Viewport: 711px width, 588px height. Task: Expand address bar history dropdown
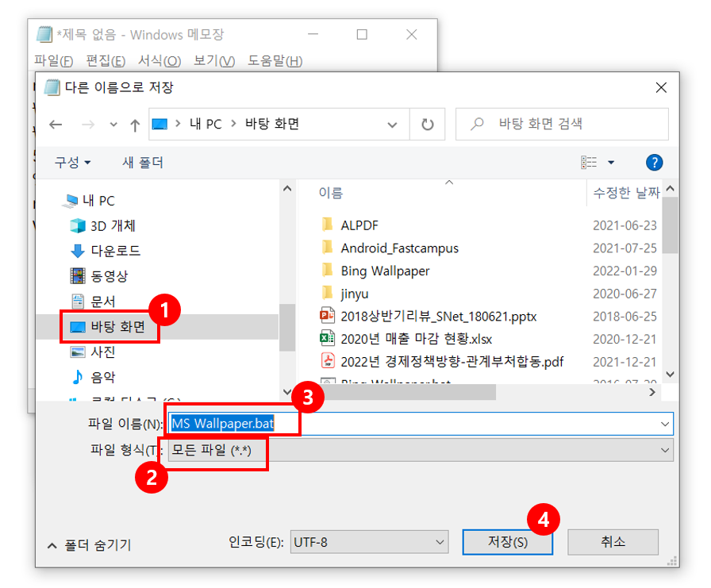pyautogui.click(x=392, y=125)
